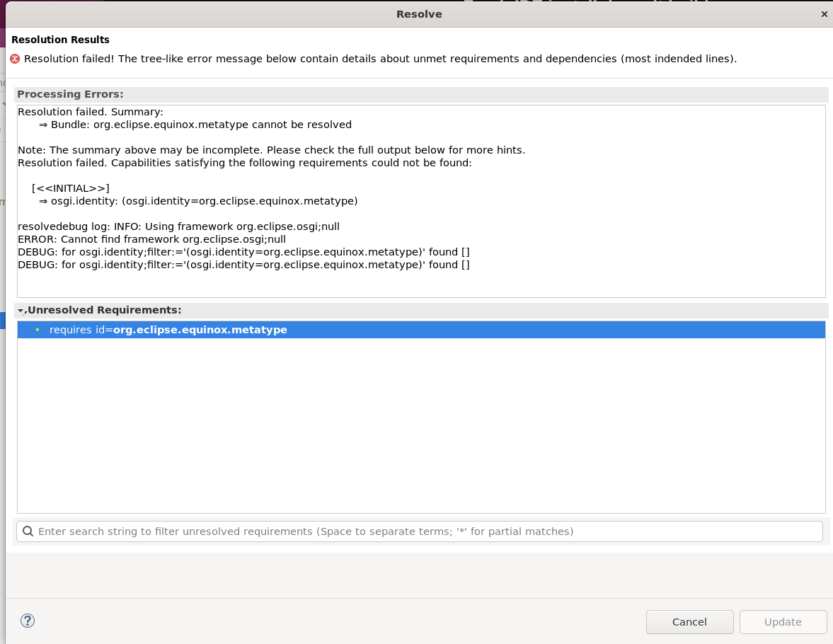
Task: Click the 'ERROR: Cannot find framework' log line
Action: 151,239
